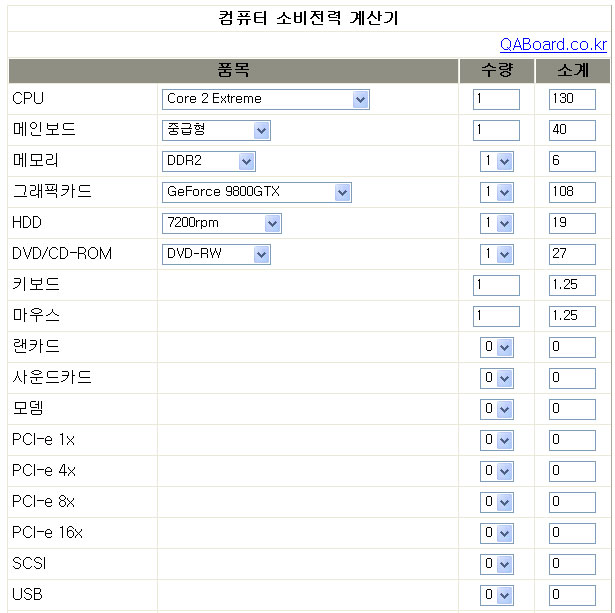Expand the USB quantity dropdown

[x=497, y=595]
